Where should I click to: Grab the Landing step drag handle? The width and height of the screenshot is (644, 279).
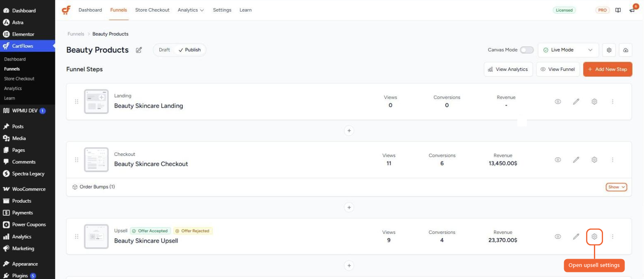77,102
